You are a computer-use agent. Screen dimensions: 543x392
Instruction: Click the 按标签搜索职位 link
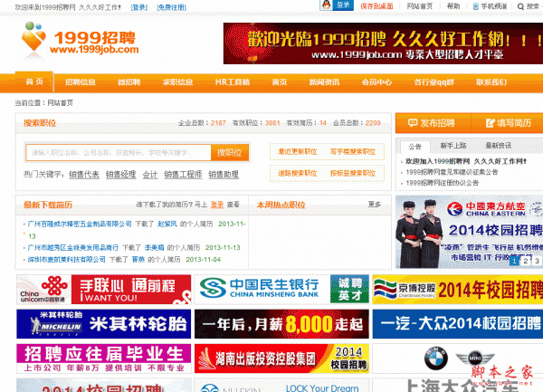[353, 173]
